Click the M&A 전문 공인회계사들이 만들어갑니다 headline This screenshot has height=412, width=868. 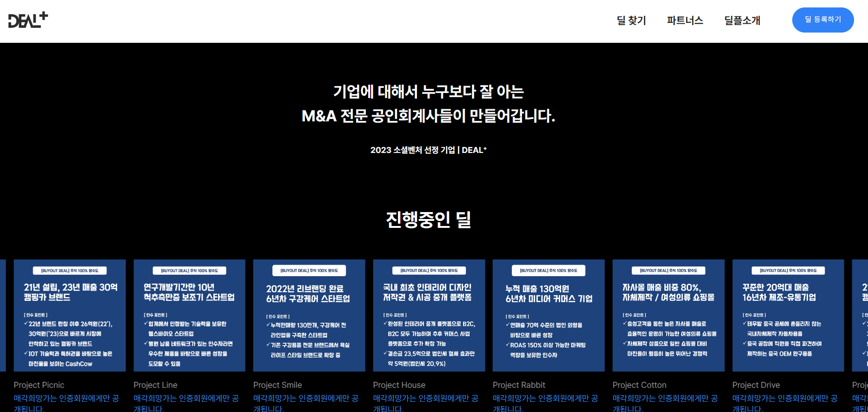429,116
